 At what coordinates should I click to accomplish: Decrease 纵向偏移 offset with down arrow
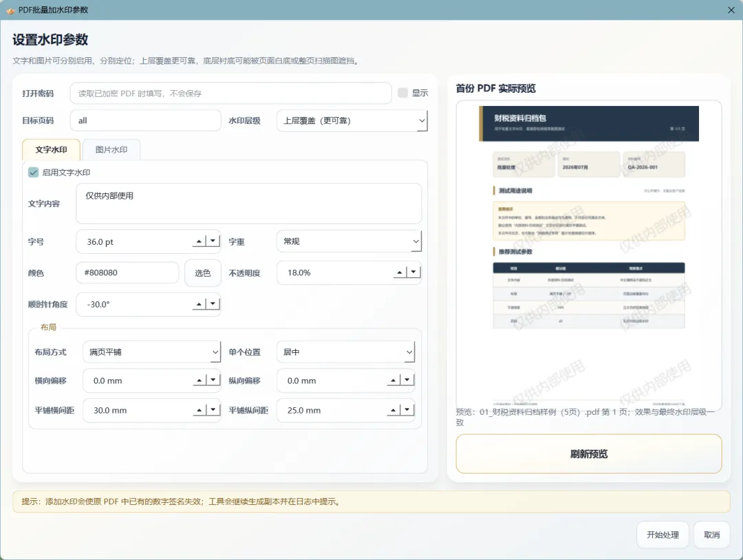point(407,380)
